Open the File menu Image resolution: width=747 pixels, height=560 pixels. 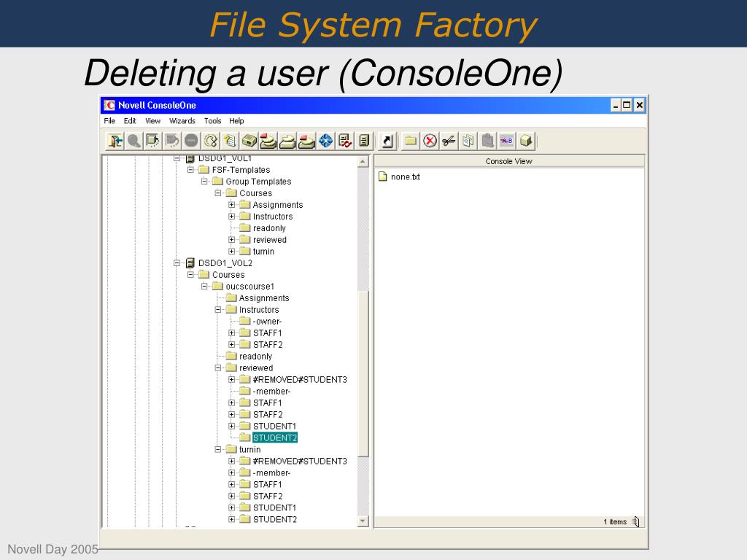109,121
